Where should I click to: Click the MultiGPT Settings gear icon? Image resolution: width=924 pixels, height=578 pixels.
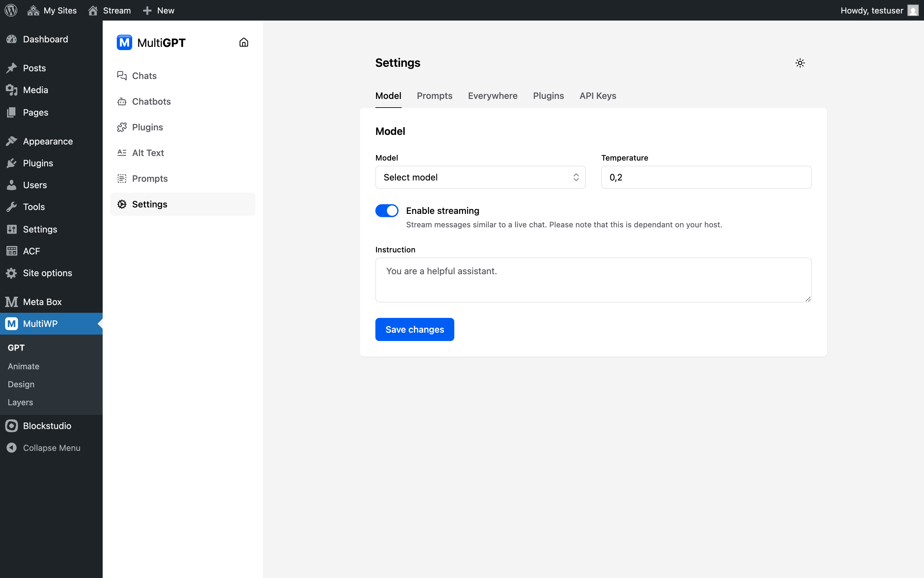click(122, 204)
